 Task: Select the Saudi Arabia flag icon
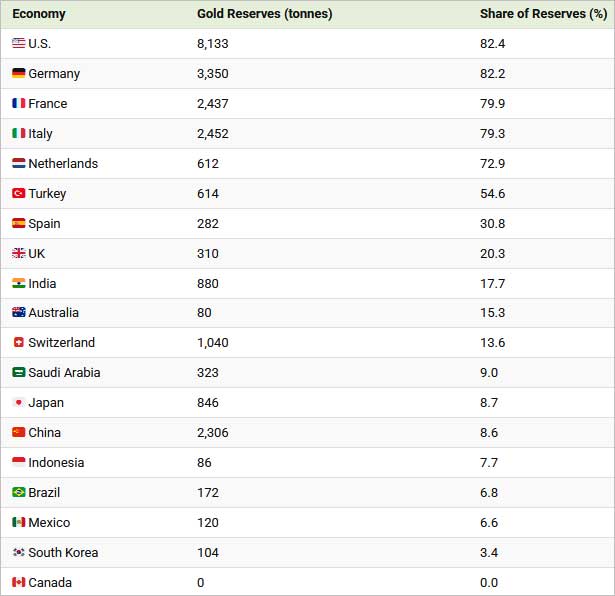click(x=18, y=372)
